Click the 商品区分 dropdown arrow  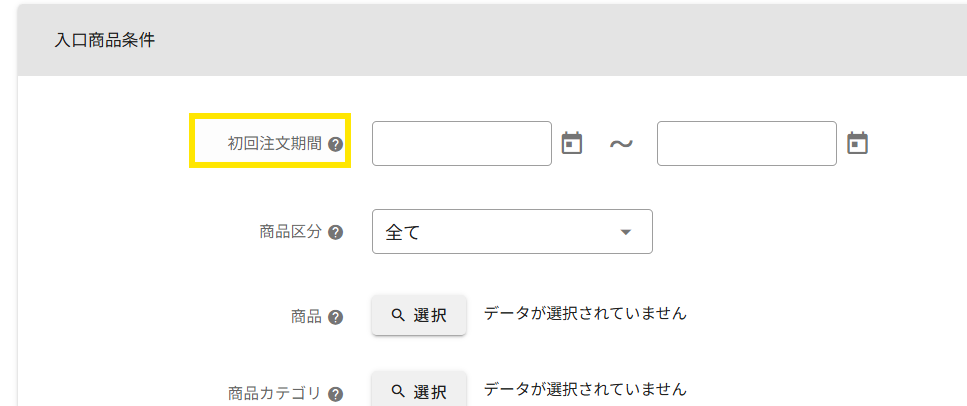tap(626, 232)
